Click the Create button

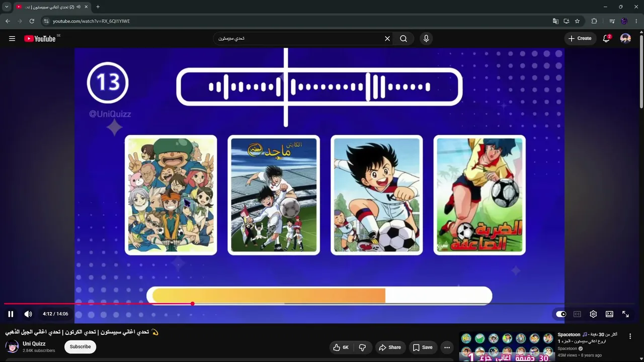click(580, 39)
